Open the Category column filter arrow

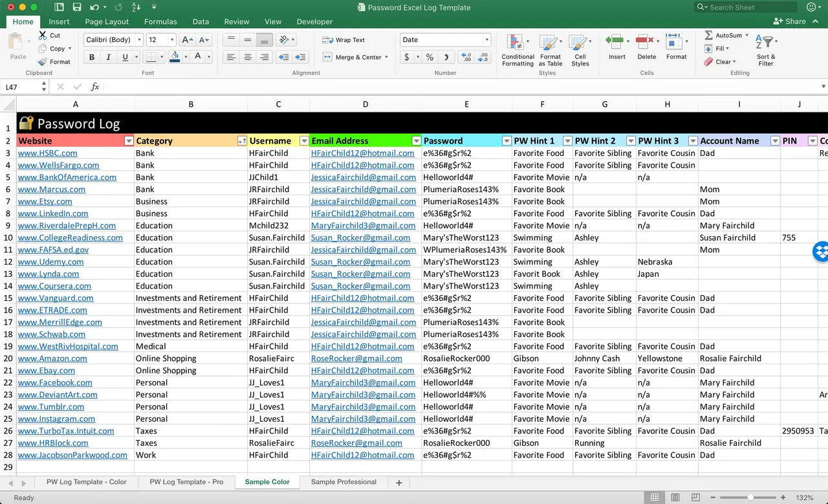(242, 141)
